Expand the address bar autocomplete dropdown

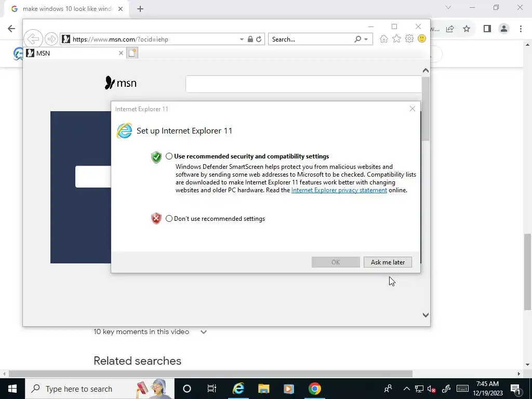click(242, 39)
